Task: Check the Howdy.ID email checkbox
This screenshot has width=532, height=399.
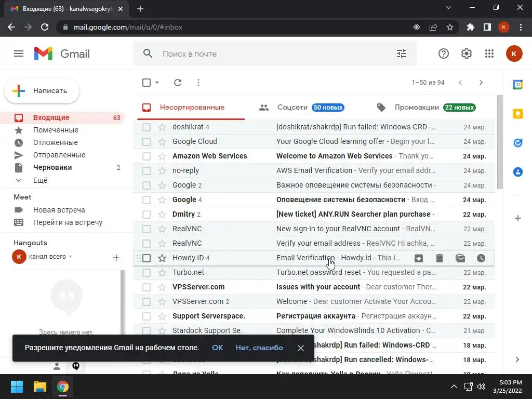Action: click(147, 258)
